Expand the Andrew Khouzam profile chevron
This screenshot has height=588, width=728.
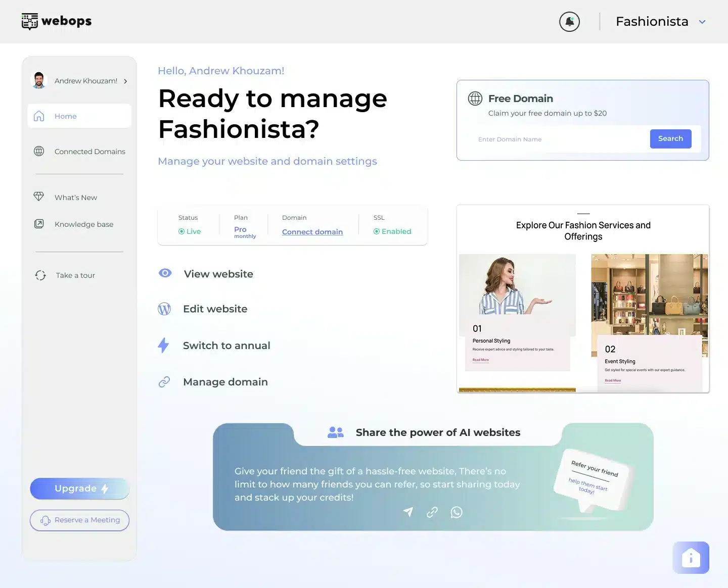125,81
